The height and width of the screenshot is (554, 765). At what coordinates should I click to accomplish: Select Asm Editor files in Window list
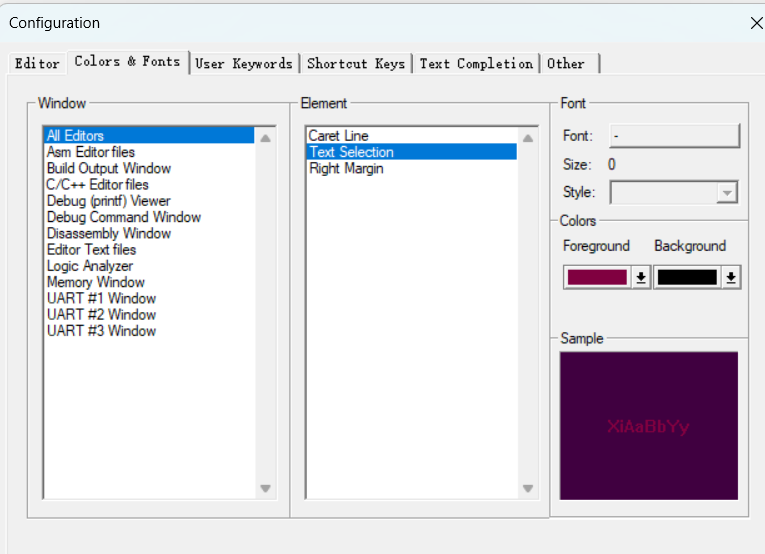point(91,152)
